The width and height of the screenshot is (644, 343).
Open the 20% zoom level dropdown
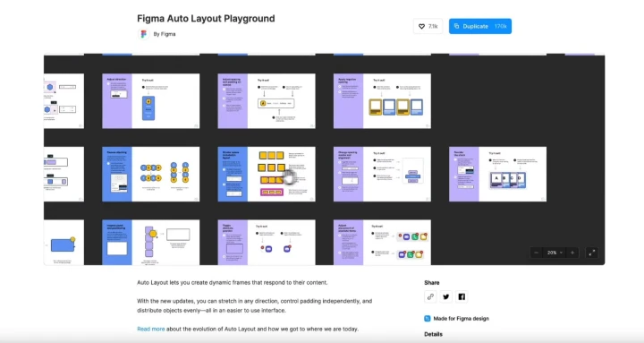click(x=555, y=253)
